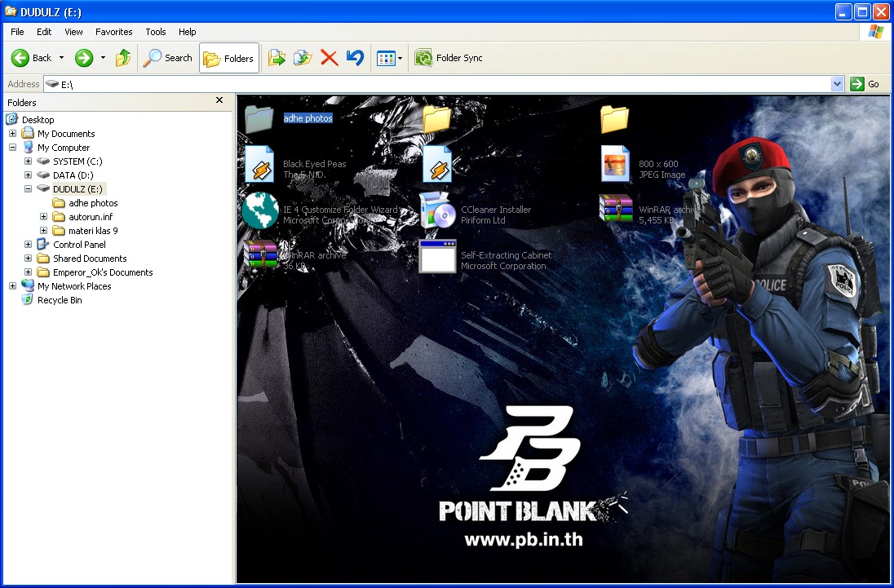Open the View menu

[73, 32]
